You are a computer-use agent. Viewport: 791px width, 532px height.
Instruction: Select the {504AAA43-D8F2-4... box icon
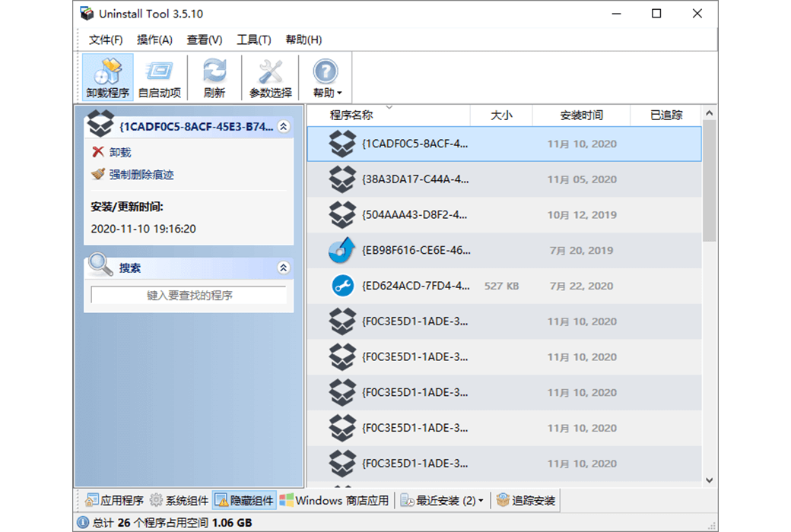click(342, 215)
